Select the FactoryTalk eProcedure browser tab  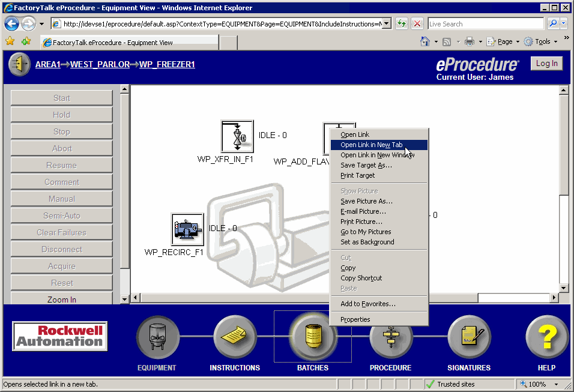129,43
